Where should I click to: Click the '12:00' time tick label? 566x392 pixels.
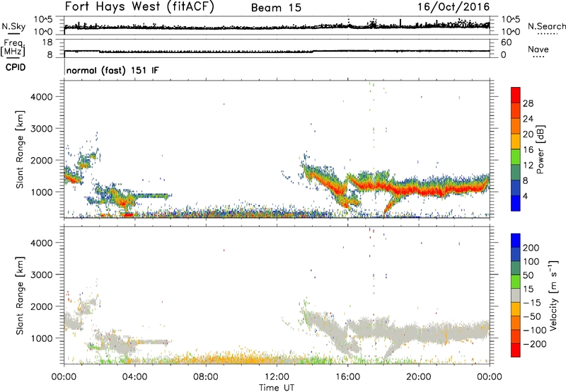(x=277, y=377)
